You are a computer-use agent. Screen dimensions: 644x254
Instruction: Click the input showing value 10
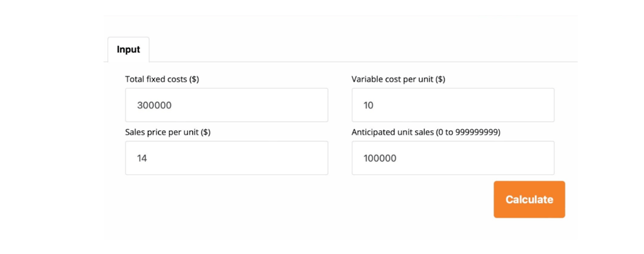tap(453, 105)
